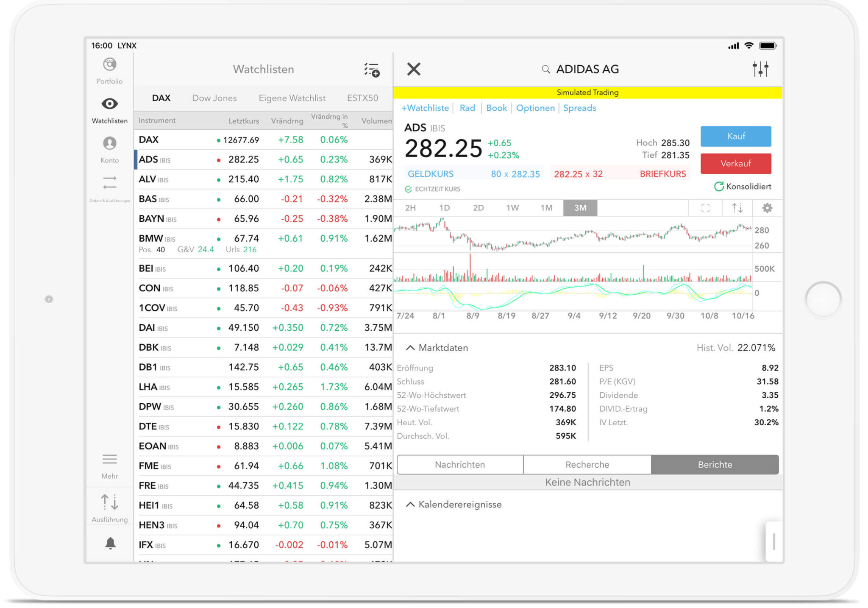Select the BMW watchlist row
868x608 pixels.
click(264, 244)
